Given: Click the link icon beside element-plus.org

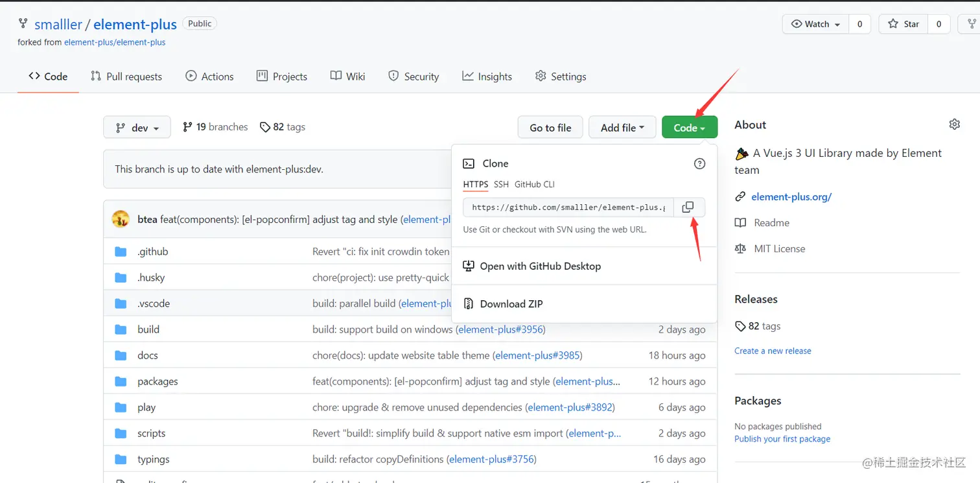Looking at the screenshot, I should tap(740, 196).
